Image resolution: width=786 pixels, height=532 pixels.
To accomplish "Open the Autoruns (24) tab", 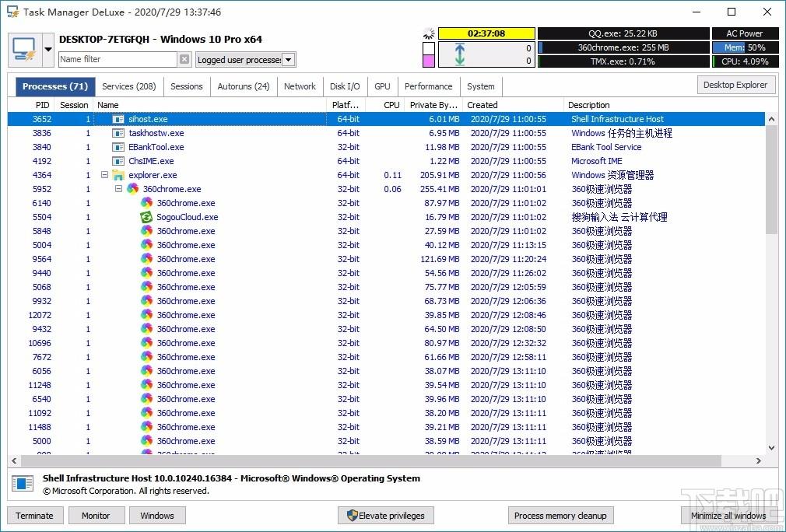I will [x=244, y=86].
